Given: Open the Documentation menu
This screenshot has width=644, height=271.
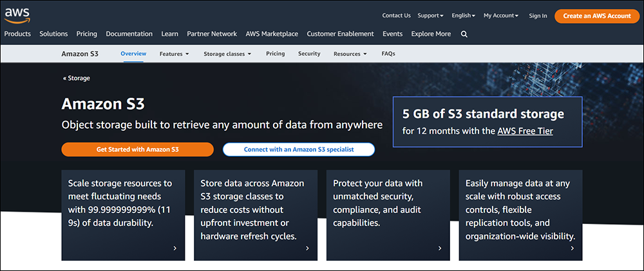Looking at the screenshot, I should [129, 33].
